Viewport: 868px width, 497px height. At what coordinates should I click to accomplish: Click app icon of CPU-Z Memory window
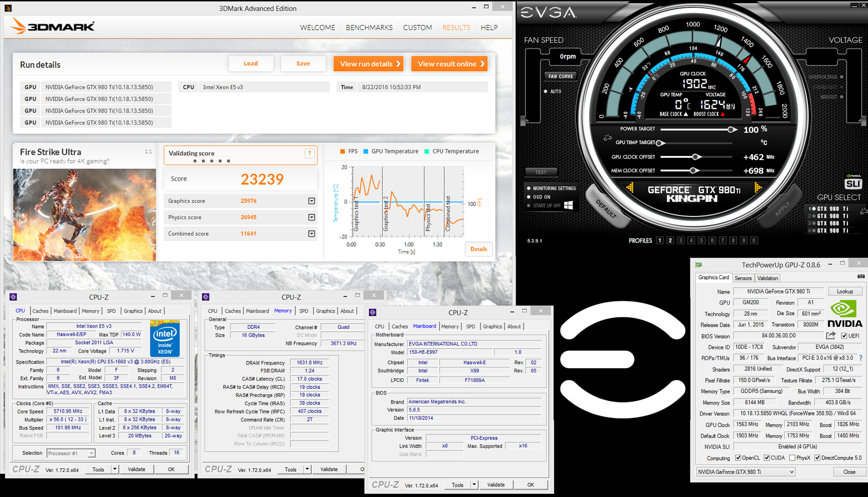[x=206, y=297]
